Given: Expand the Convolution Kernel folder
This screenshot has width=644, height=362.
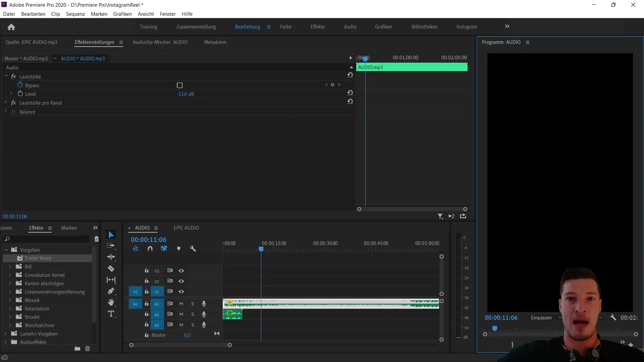Looking at the screenshot, I should 10,275.
